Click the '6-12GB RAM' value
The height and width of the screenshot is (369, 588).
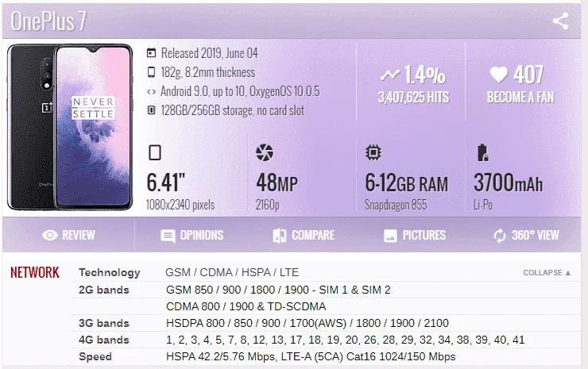(407, 183)
